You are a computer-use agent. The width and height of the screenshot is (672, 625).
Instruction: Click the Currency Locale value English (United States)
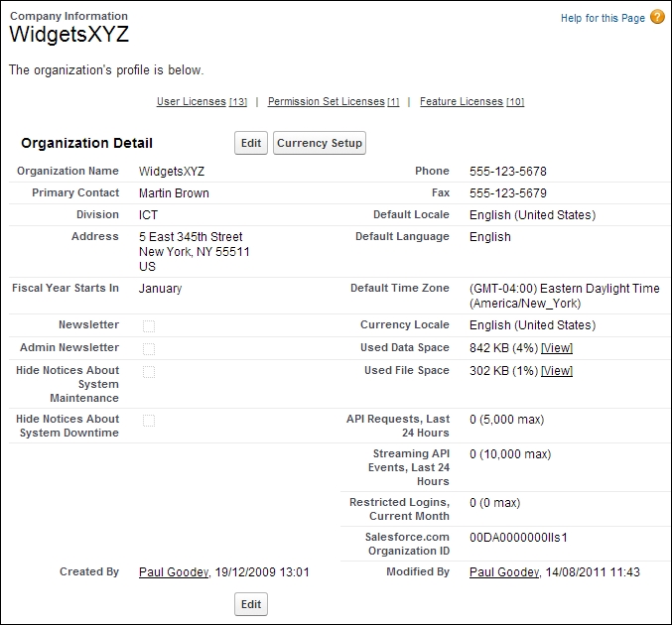533,325
